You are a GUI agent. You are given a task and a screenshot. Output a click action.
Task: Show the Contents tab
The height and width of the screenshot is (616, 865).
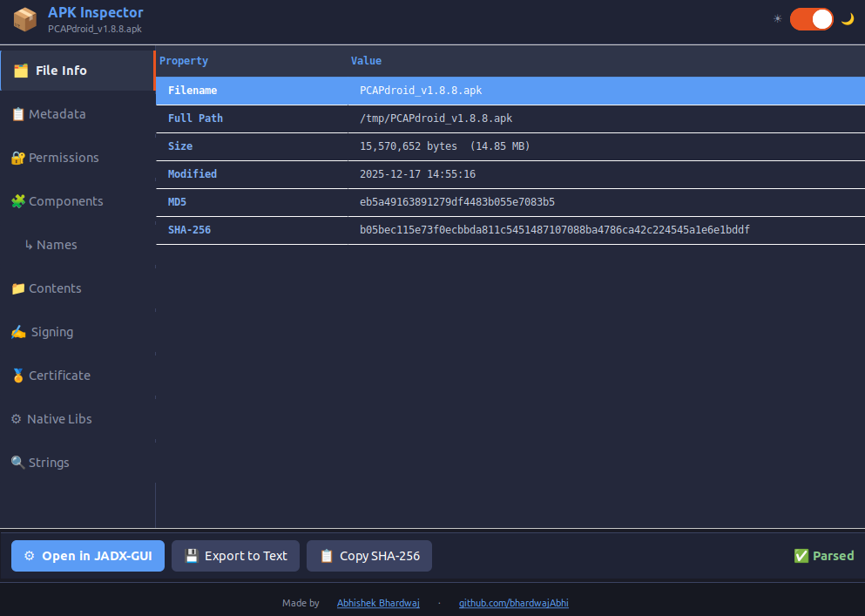[x=78, y=288]
